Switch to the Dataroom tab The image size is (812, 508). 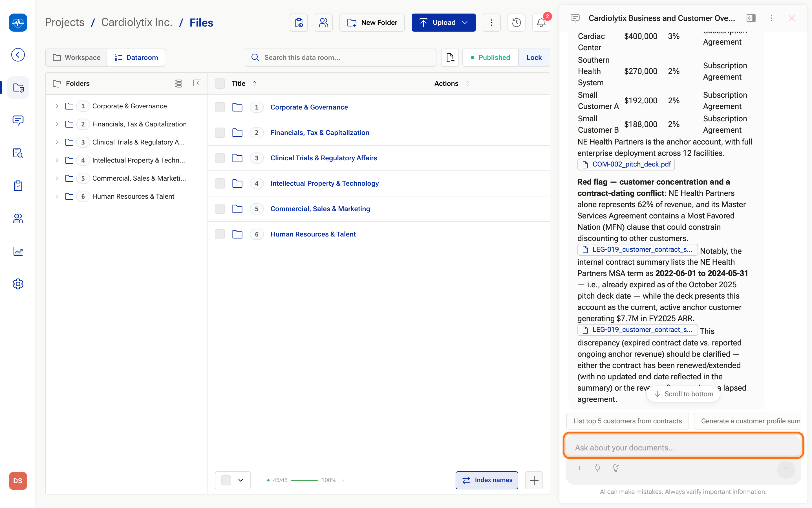pyautogui.click(x=136, y=58)
